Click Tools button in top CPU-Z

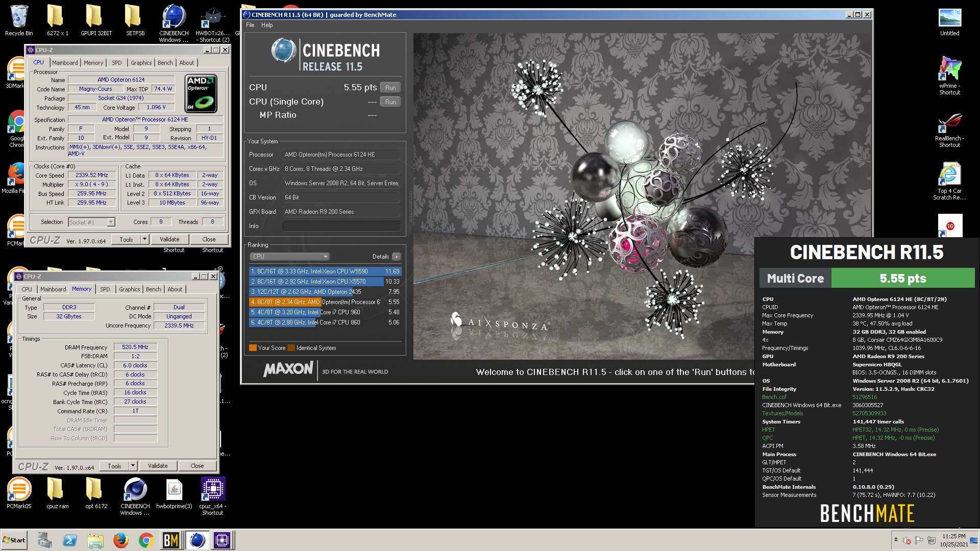click(126, 239)
